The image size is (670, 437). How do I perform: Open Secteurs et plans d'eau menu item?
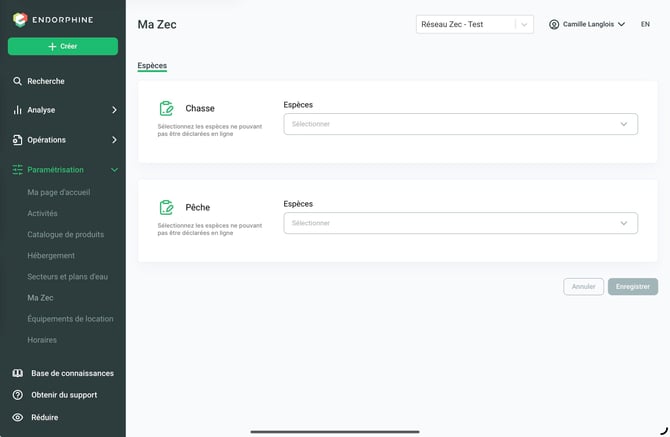click(x=68, y=277)
